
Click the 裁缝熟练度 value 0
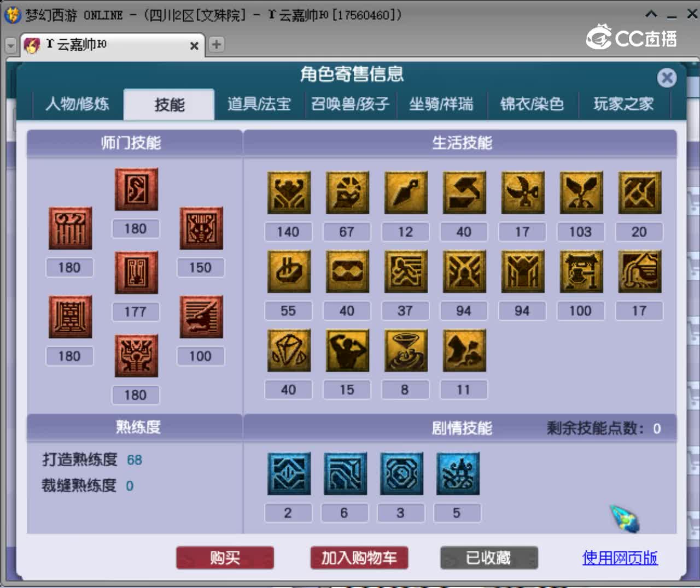coord(130,486)
